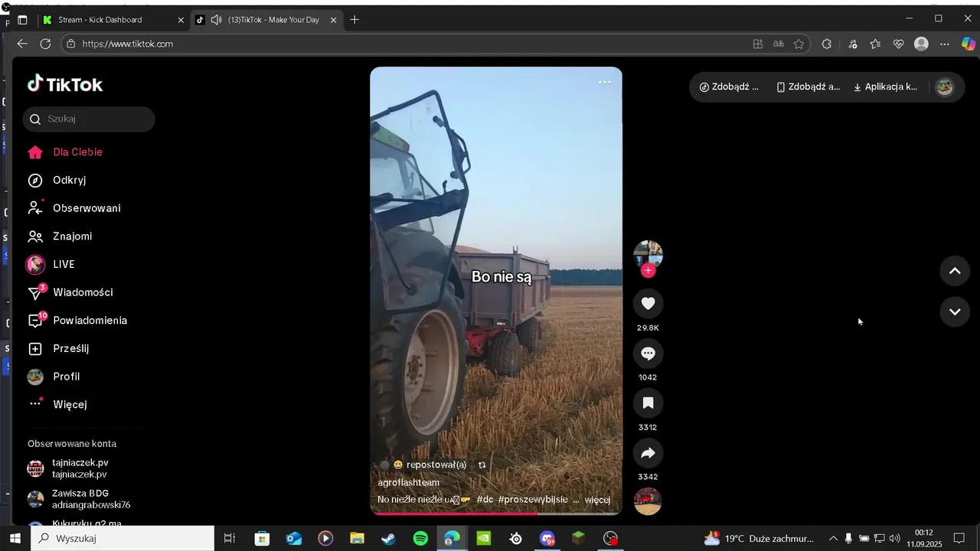Click the TikTok logo
The width and height of the screenshot is (980, 551).
tap(65, 84)
